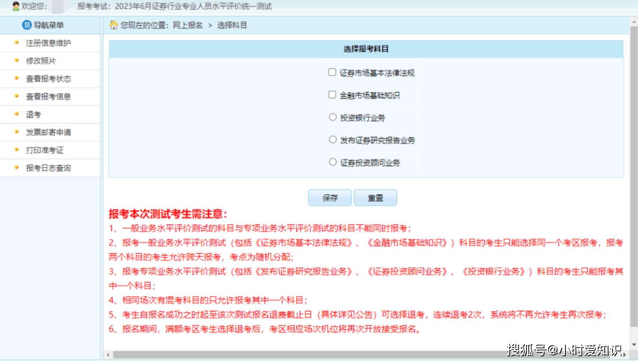Click the 重置 button
The height and width of the screenshot is (364, 638).
(x=375, y=198)
